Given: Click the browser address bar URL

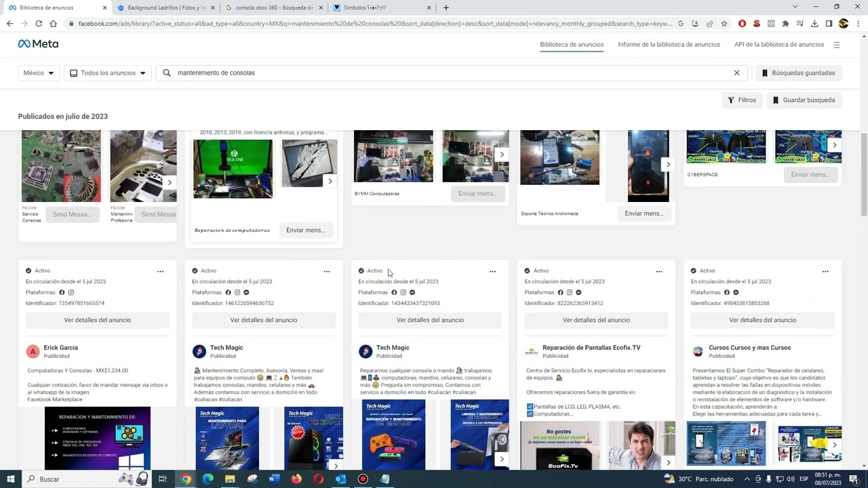Looking at the screenshot, I should coord(375,24).
